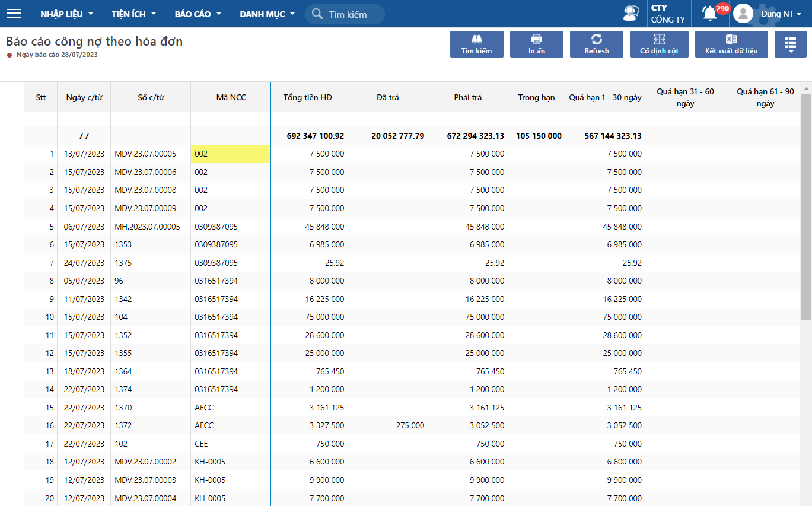Open notifications bell with 290 badge
Viewport: 812px width, 506px height.
tap(711, 13)
